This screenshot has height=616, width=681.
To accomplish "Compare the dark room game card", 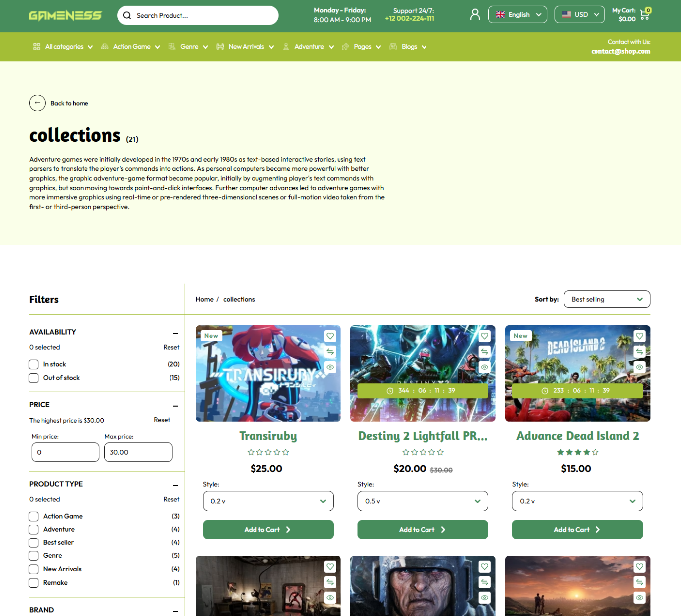I will [x=330, y=582].
